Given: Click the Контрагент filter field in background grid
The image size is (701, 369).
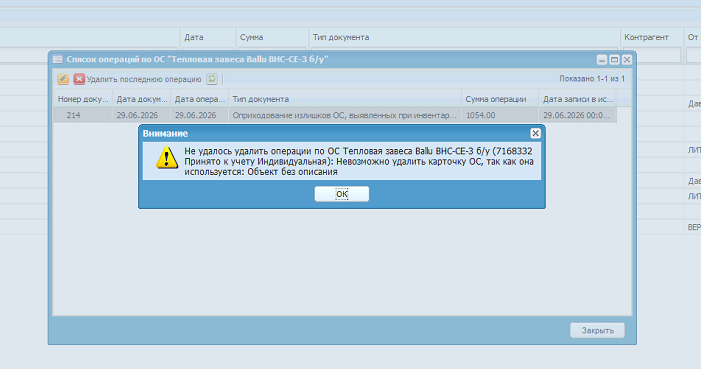Looking at the screenshot, I should click(x=652, y=55).
